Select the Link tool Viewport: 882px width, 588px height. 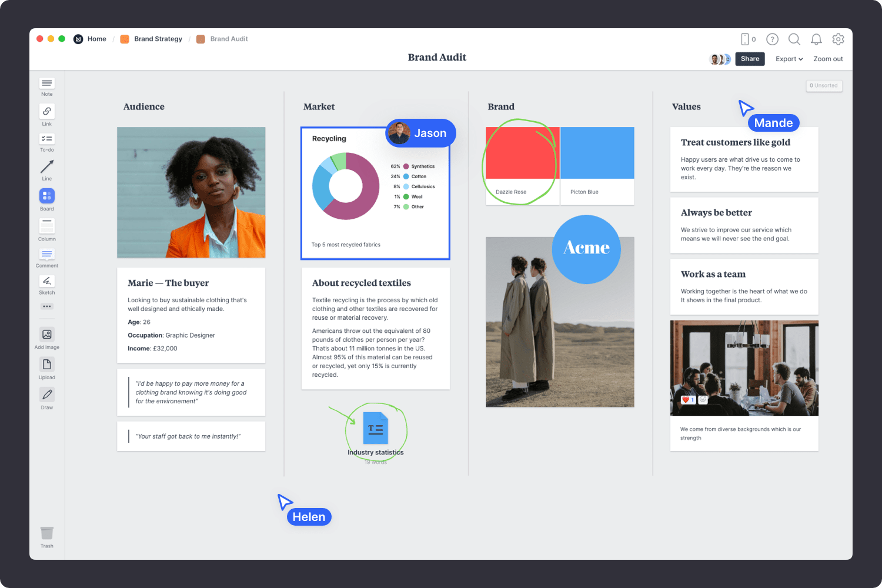[x=46, y=112]
